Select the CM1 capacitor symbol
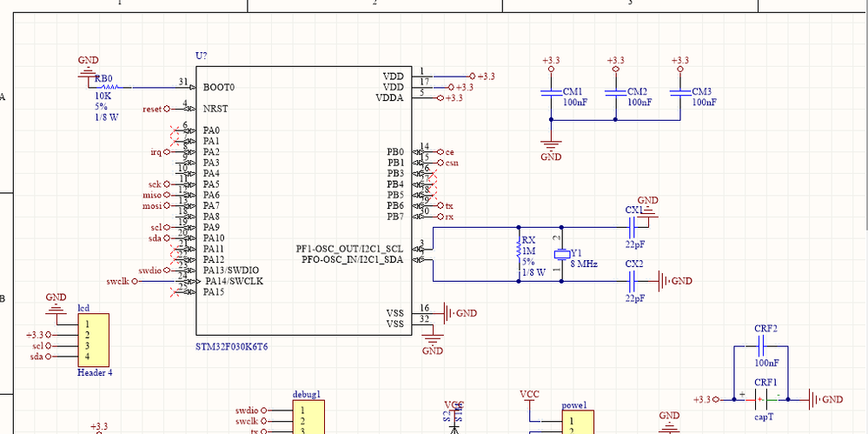The height and width of the screenshot is (434, 868). [x=551, y=92]
